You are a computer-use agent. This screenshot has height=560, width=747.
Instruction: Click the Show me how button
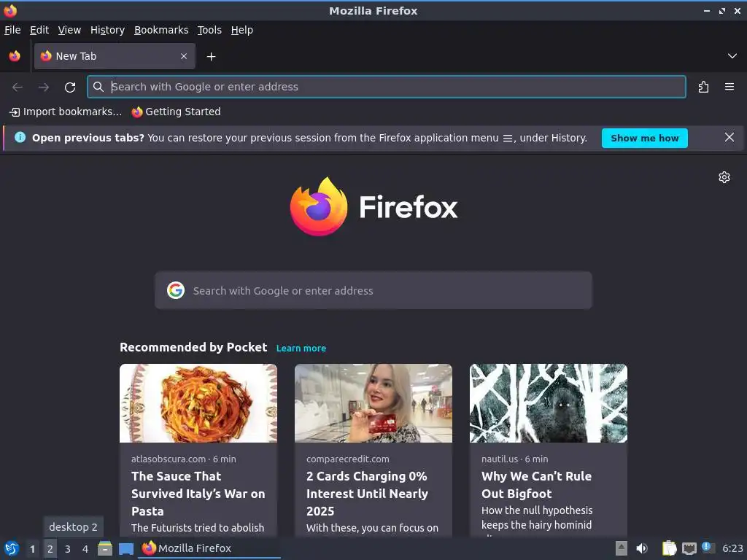(645, 138)
